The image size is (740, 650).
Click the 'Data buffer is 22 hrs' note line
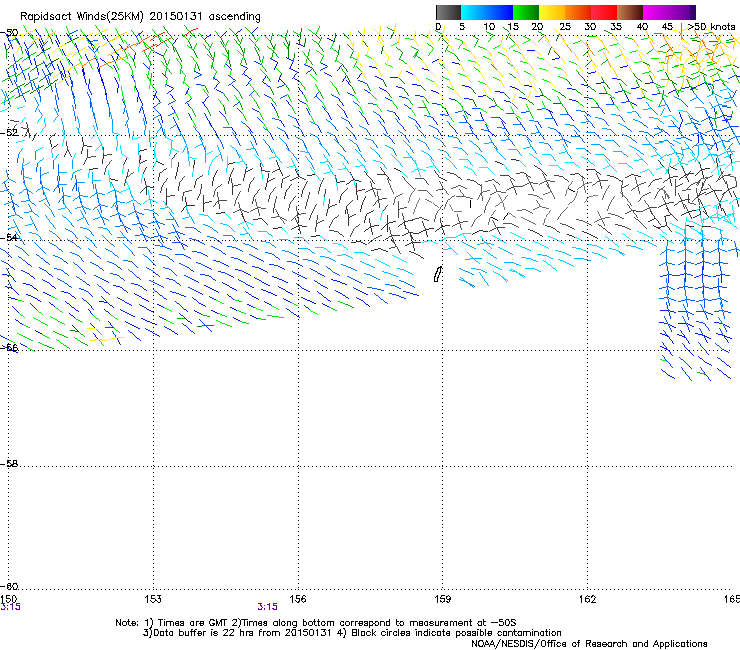point(352,633)
